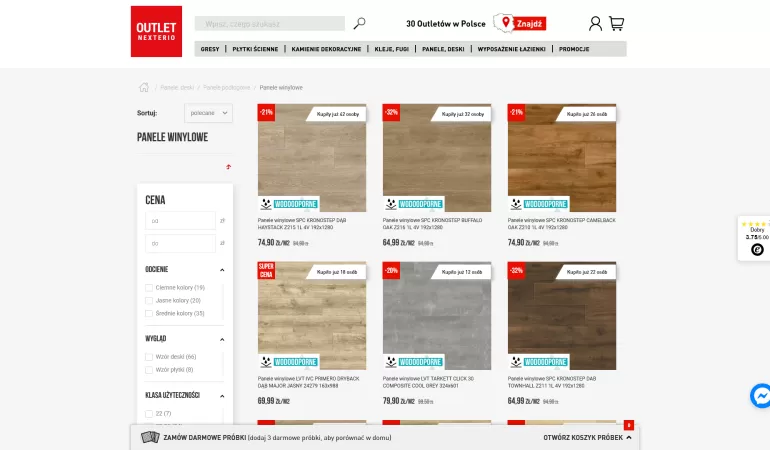Open the Kamienie dekoracyjne menu

326,49
